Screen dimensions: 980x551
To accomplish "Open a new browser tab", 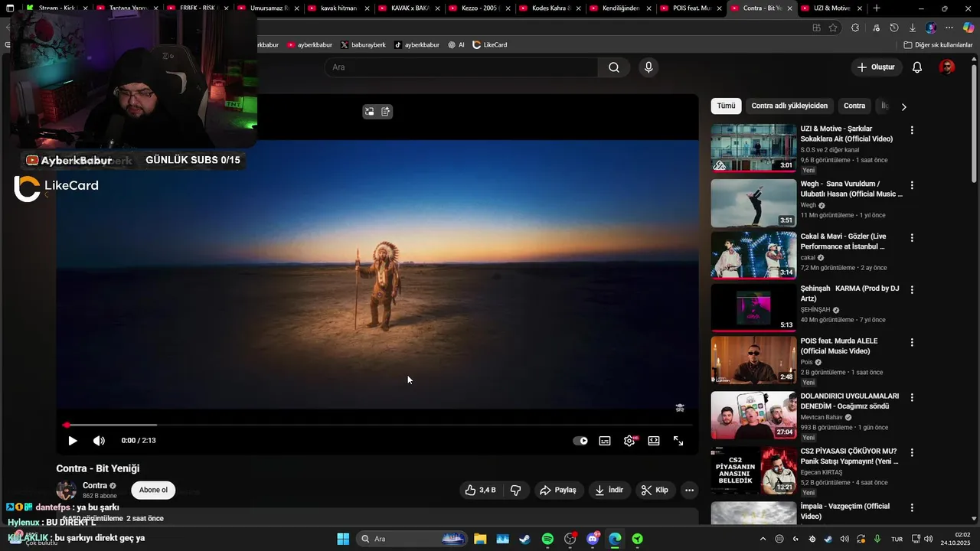I will point(877,8).
